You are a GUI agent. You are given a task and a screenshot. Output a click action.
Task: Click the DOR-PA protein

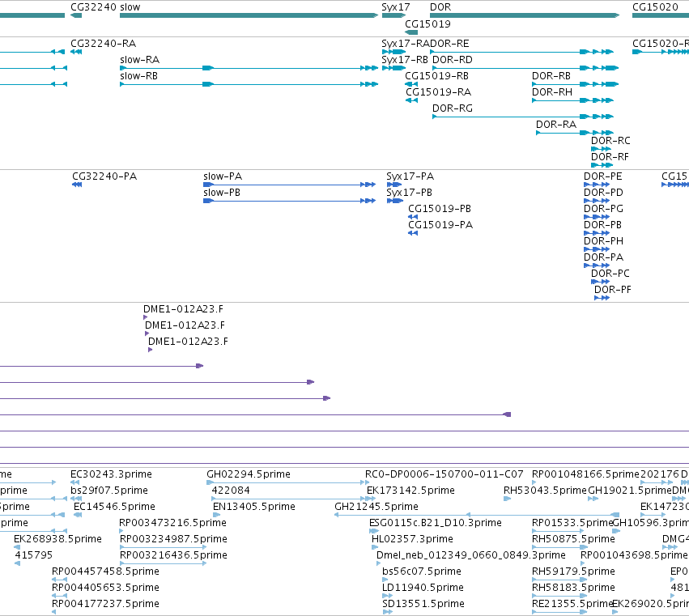pos(597,266)
